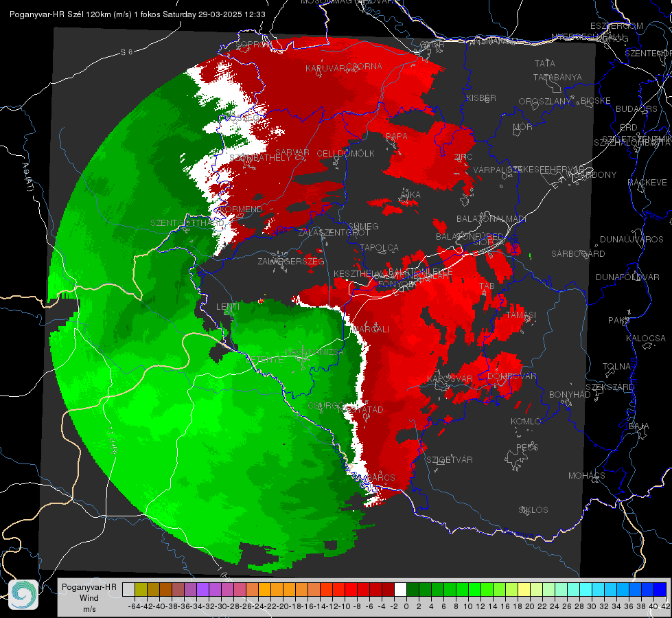This screenshot has width=672, height=618.
Task: Click the KISBER city label
Action: click(x=481, y=98)
